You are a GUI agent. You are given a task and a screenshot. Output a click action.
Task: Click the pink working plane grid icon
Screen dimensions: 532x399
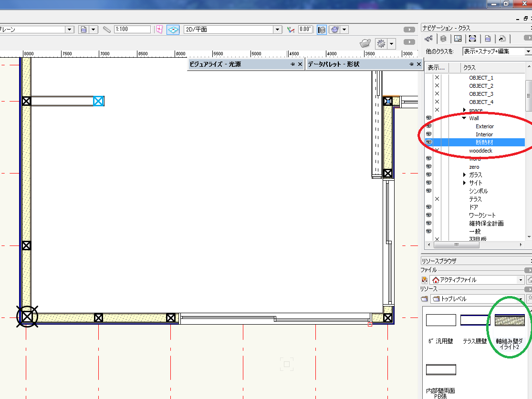[x=159, y=30]
